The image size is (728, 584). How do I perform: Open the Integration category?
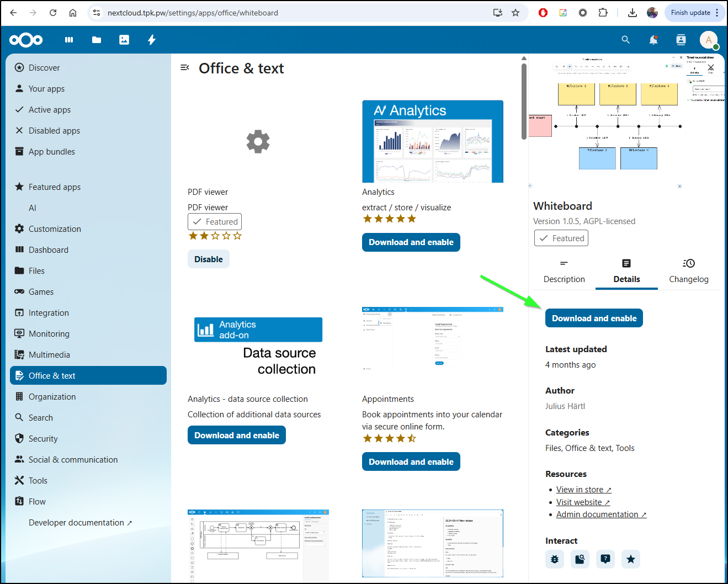click(88, 313)
